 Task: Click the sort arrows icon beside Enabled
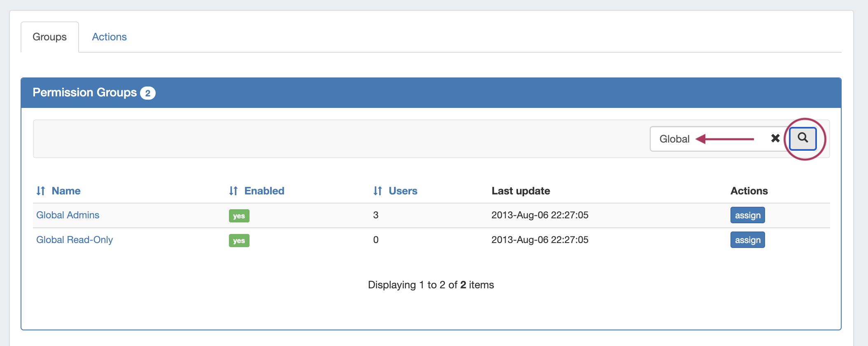[x=233, y=191]
